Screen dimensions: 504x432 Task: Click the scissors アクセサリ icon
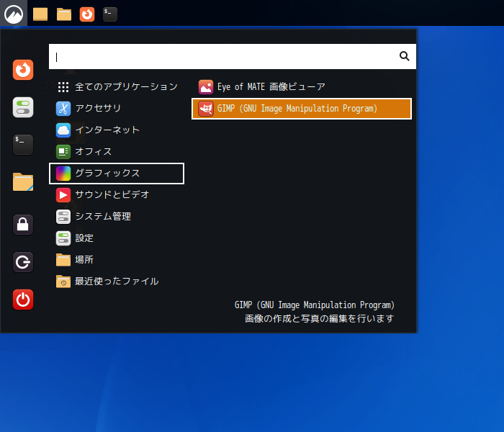pyautogui.click(x=63, y=108)
